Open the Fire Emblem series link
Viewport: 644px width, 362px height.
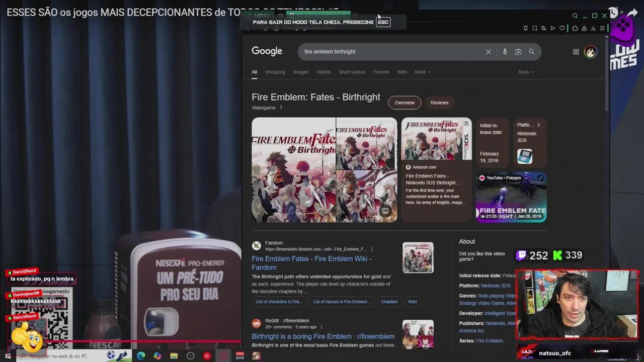click(490, 341)
